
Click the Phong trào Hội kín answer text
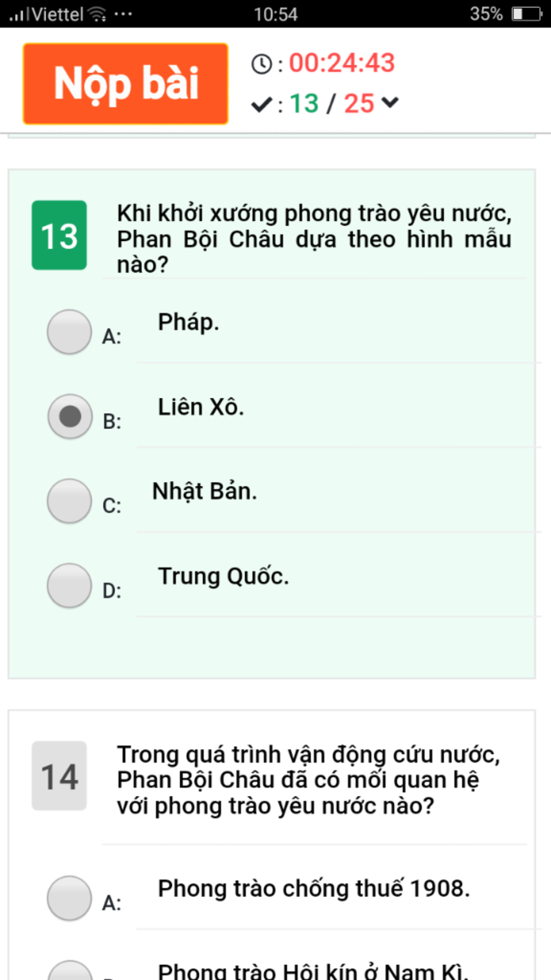coord(313,971)
